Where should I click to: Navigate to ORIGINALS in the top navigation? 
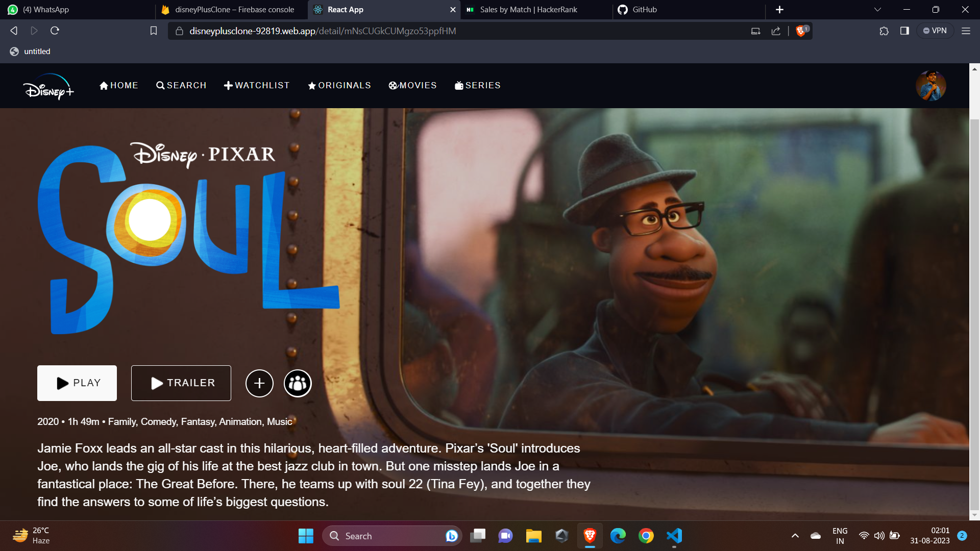click(x=339, y=85)
